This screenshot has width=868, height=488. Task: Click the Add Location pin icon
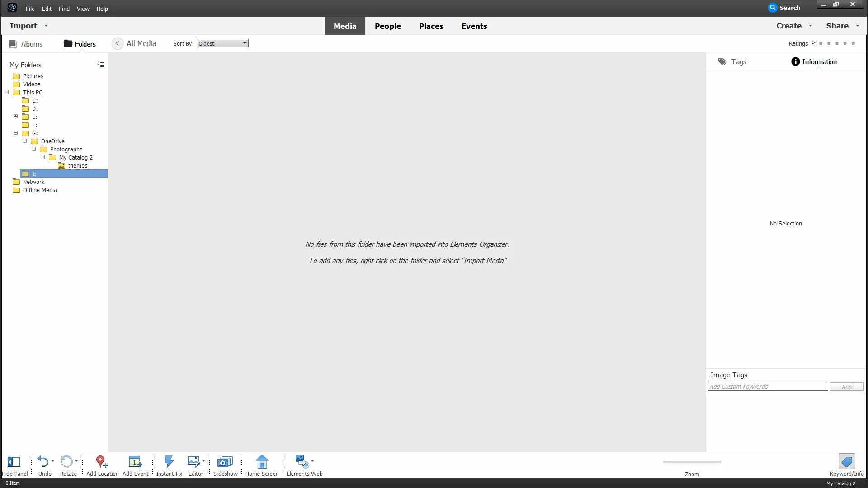coord(101,462)
